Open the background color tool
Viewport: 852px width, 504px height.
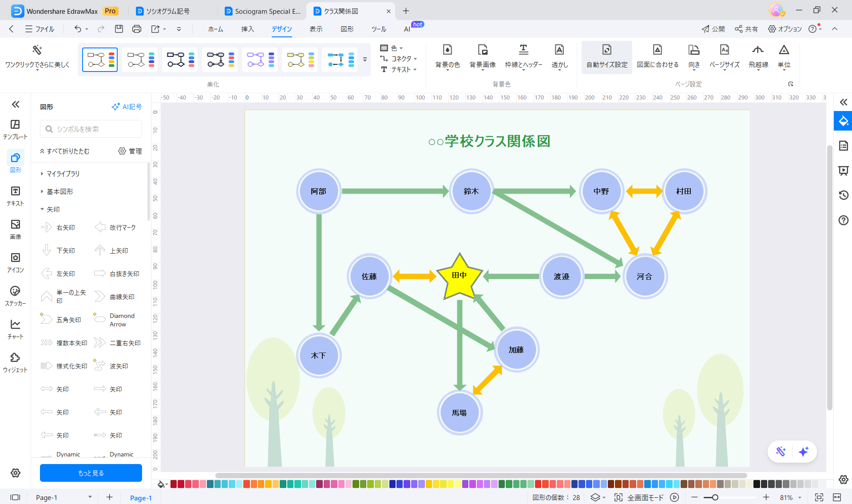point(448,57)
